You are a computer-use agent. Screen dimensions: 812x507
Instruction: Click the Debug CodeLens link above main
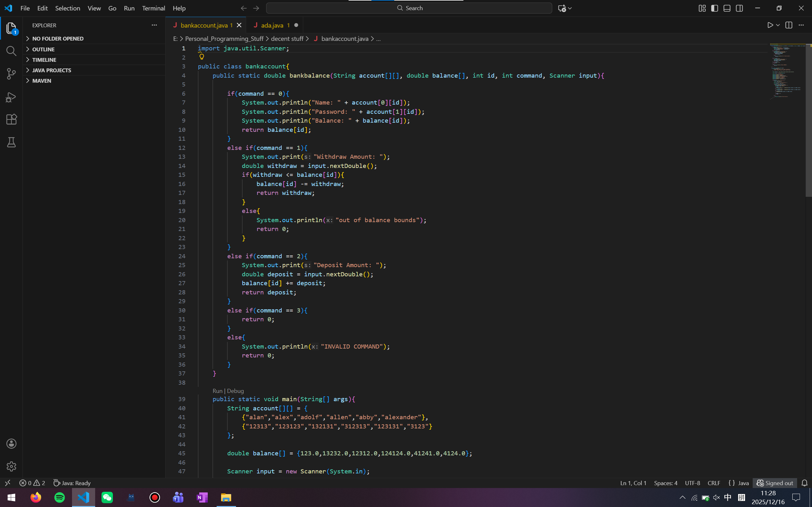(x=235, y=391)
